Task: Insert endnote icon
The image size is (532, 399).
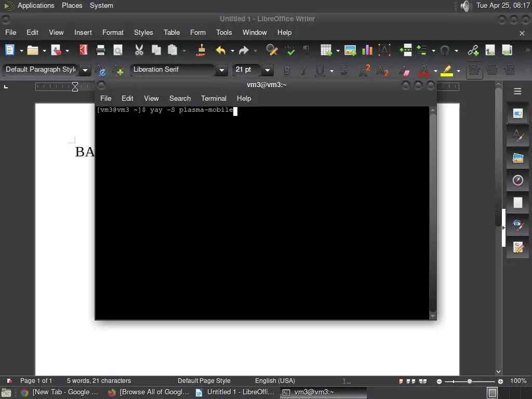Action: 507,50
